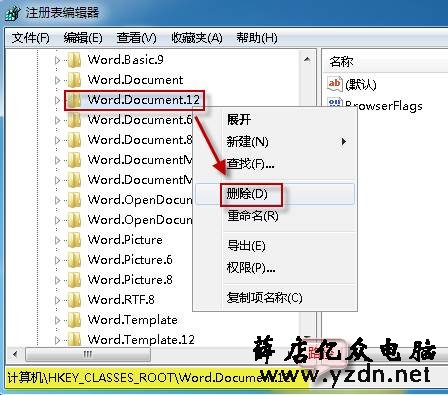
Task: Select the Word.Document tree item
Action: (x=135, y=80)
